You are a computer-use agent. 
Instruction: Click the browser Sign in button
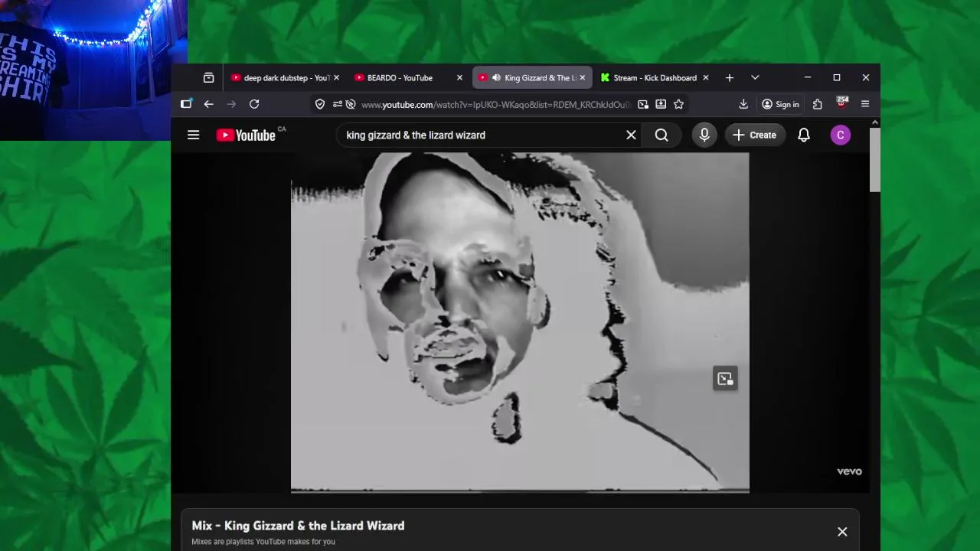coord(780,104)
